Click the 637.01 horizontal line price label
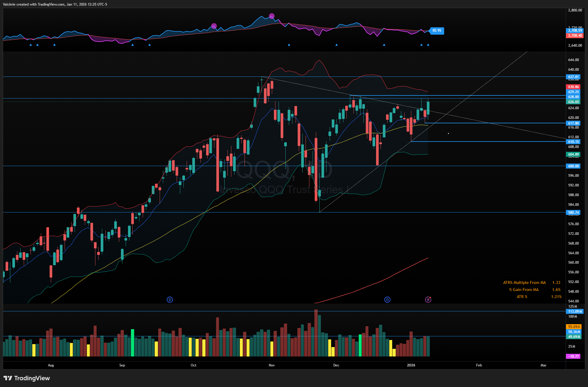Viewport: 588px width, 387px height. [573, 77]
